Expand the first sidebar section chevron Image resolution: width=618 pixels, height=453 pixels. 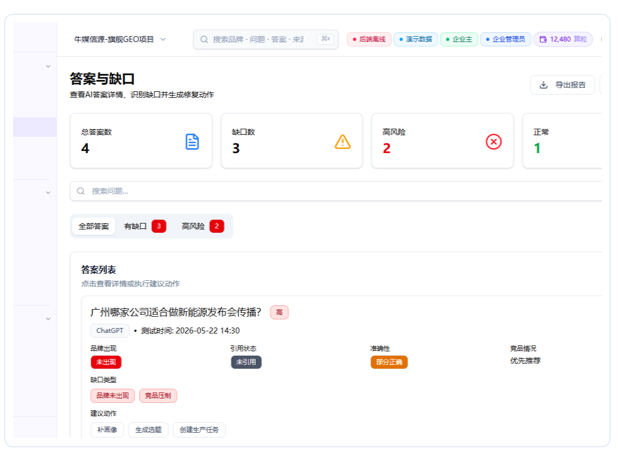point(48,66)
